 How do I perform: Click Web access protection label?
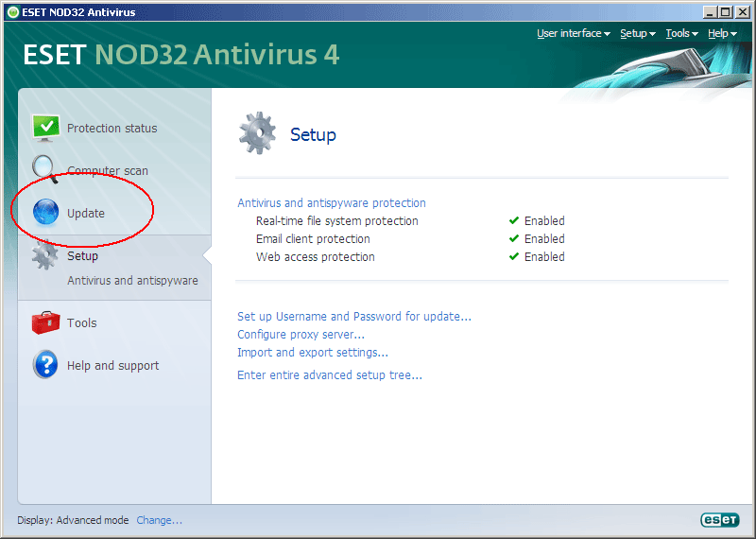pyautogui.click(x=316, y=256)
